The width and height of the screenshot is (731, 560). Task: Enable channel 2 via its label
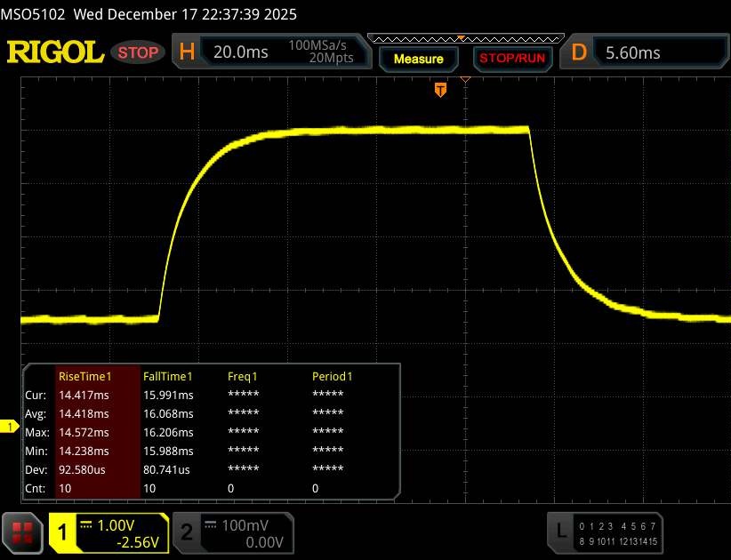tap(187, 532)
